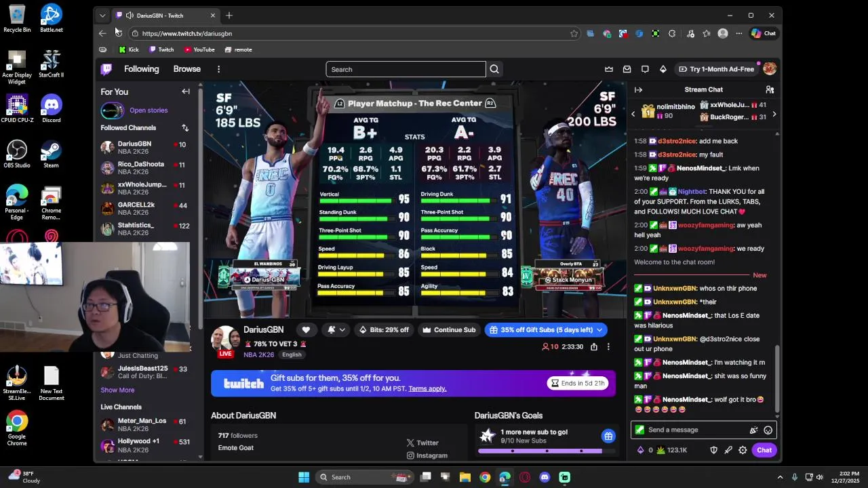Click the Continue Sub button
This screenshot has height=488, width=868.
pyautogui.click(x=448, y=330)
